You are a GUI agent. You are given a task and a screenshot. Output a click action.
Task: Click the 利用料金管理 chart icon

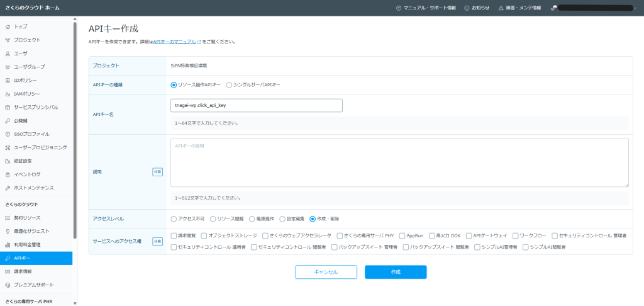click(x=8, y=244)
